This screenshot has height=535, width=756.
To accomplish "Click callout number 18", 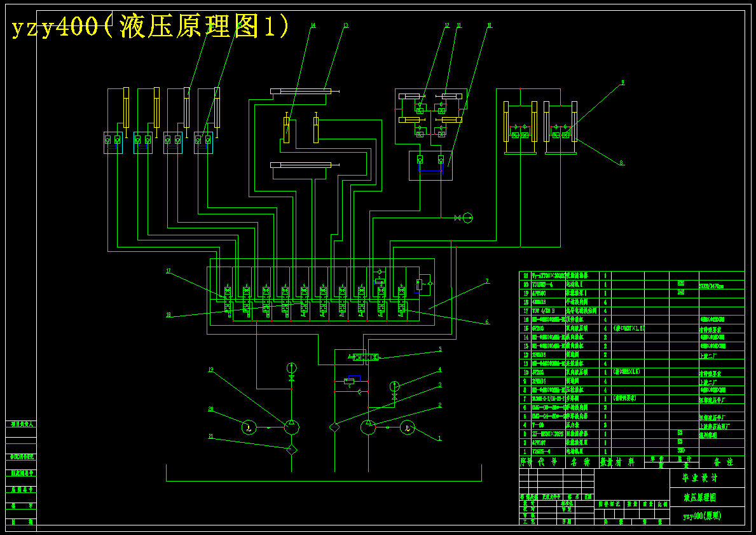I will tap(168, 315).
